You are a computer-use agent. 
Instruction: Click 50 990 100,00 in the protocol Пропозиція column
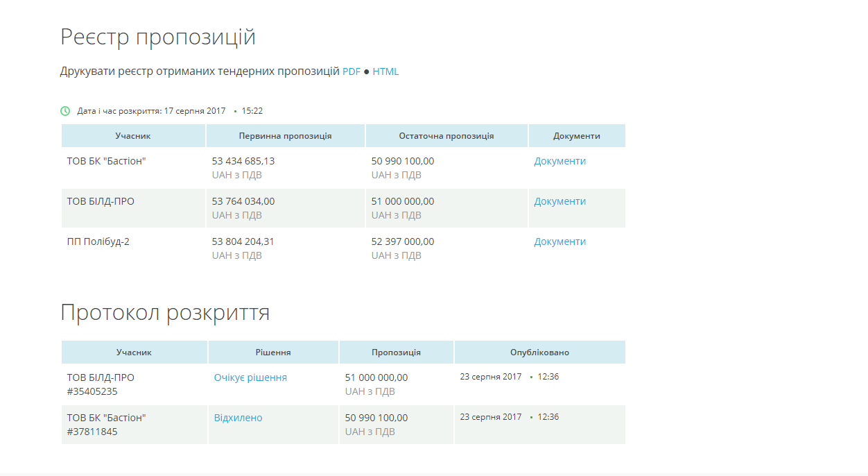tap(376, 418)
